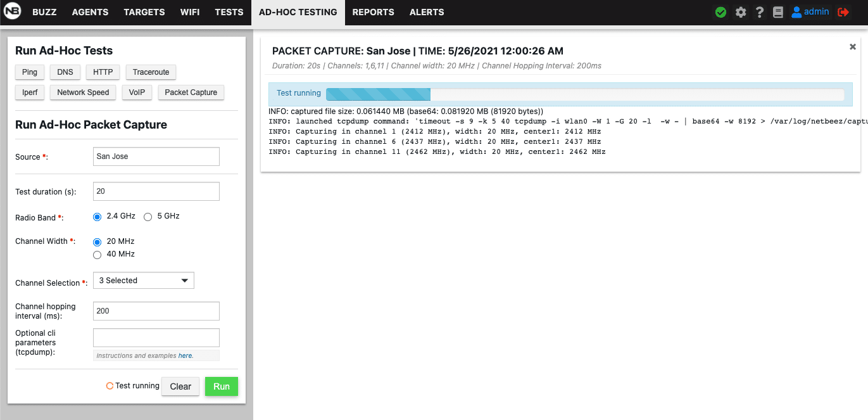Open the help question mark icon

pos(759,11)
